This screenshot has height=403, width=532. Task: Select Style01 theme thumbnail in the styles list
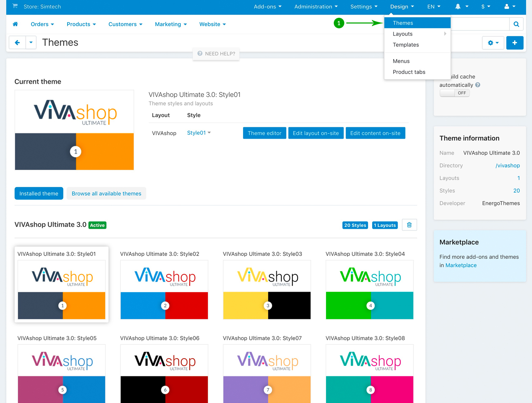(61, 290)
